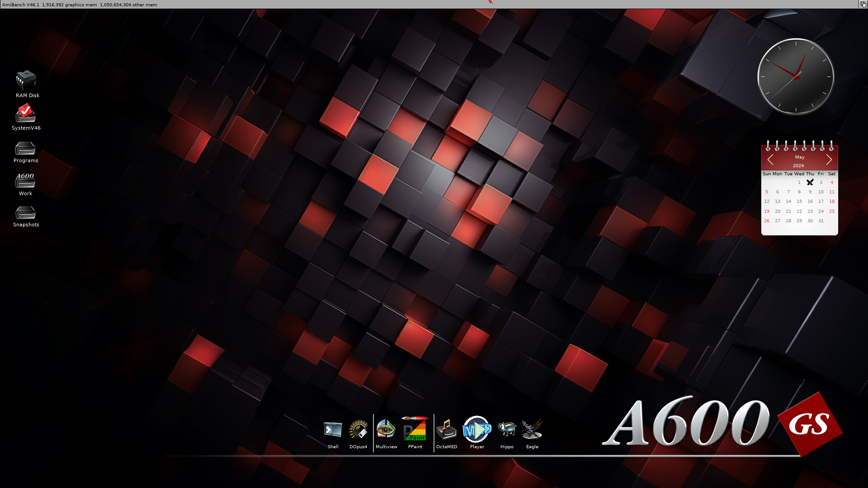Select Saturday May 25 in calendar
868x488 pixels.
[x=832, y=211]
